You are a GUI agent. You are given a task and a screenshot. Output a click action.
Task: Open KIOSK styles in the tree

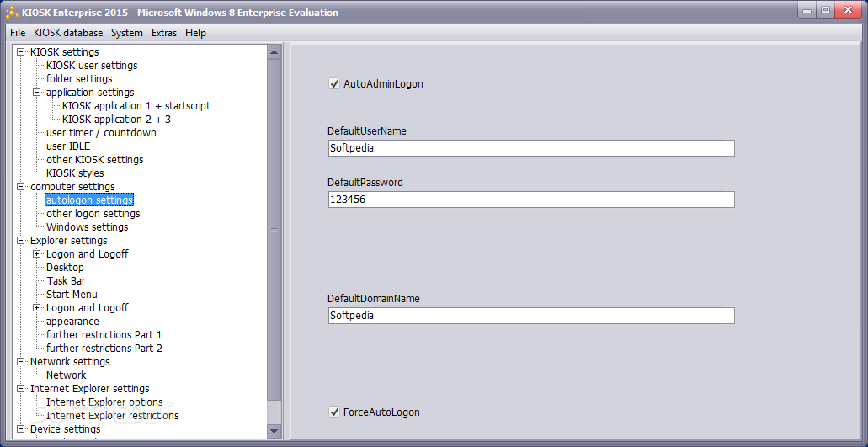75,173
